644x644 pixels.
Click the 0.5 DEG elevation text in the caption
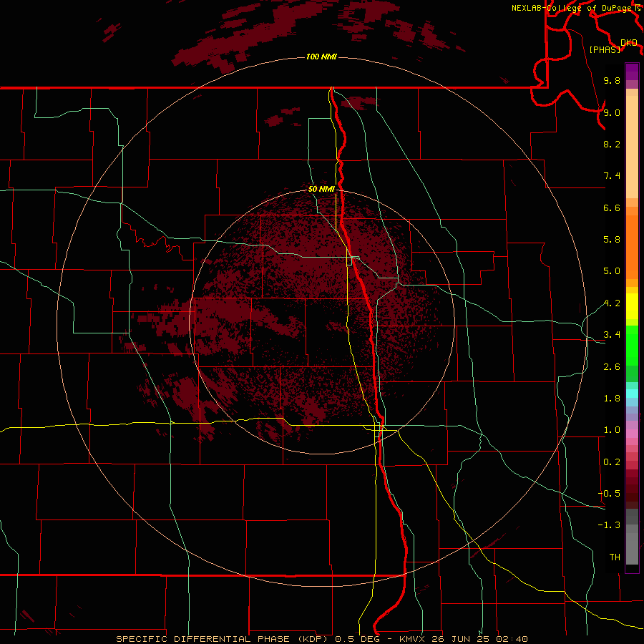(x=359, y=639)
